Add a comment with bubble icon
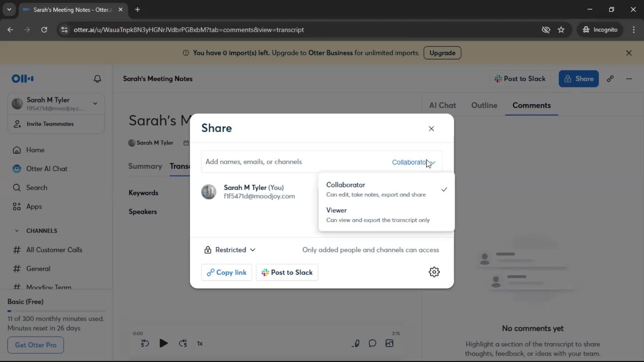This screenshot has height=362, width=644. coord(372,343)
